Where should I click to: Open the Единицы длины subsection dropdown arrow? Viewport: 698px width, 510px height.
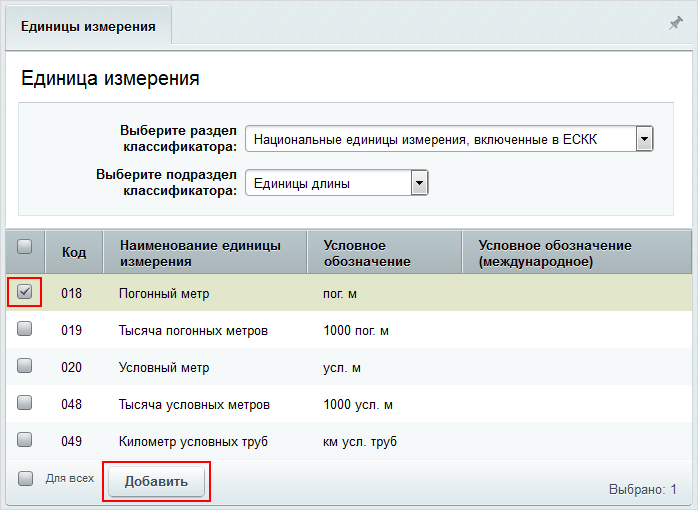(x=419, y=183)
